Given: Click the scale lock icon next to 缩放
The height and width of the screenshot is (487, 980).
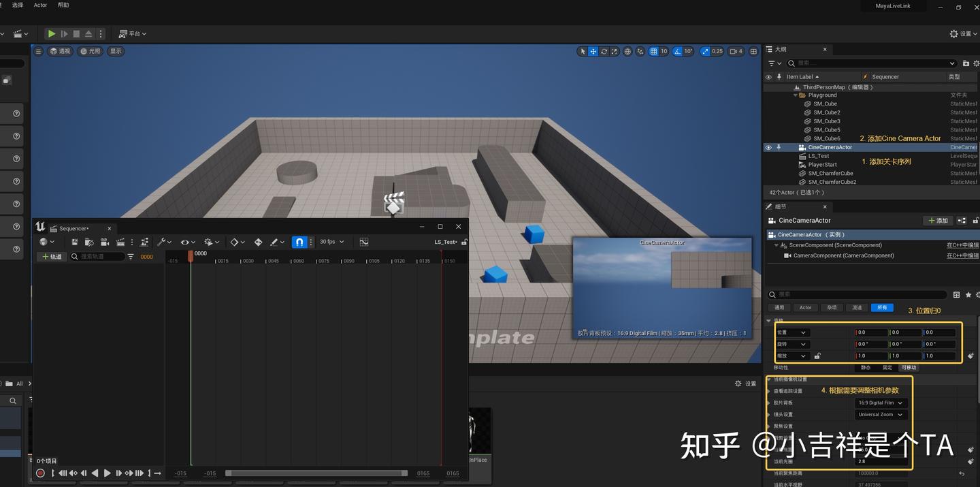Looking at the screenshot, I should 817,356.
